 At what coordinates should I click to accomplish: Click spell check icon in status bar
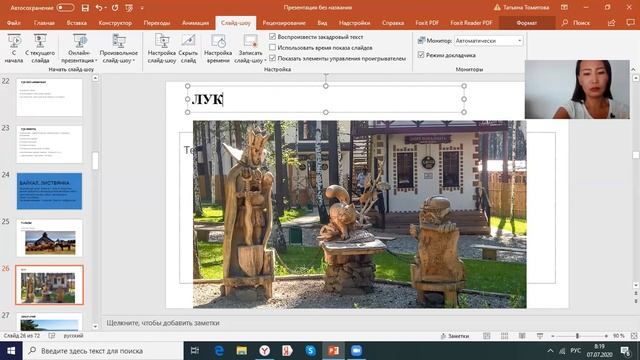pyautogui.click(x=52, y=336)
